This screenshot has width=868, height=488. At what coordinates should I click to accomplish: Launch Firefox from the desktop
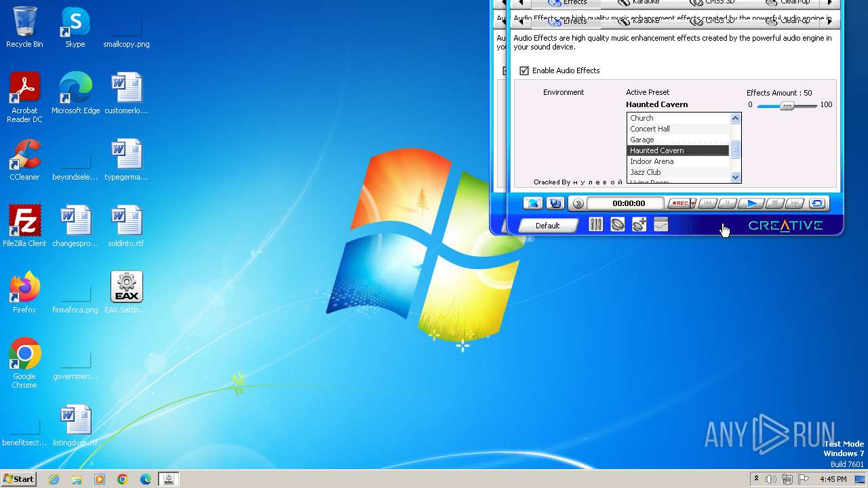tap(24, 293)
